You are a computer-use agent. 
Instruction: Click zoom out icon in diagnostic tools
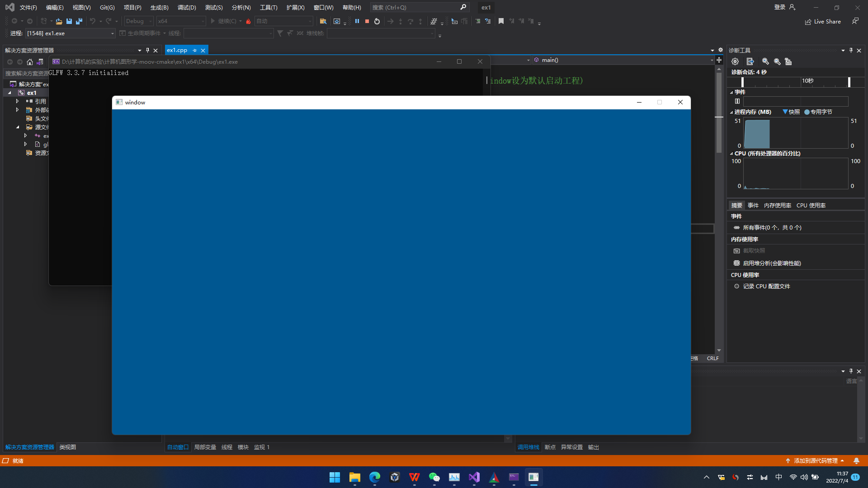777,61
